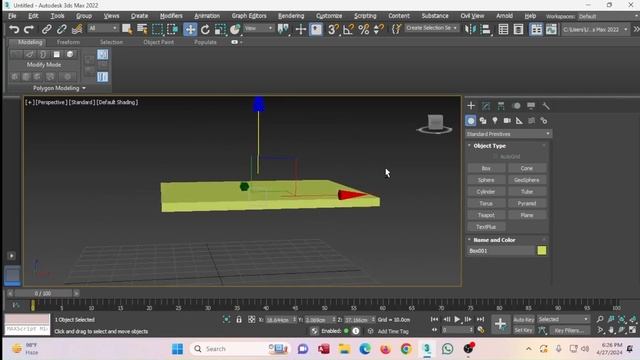Open Chrome from the Windows taskbar
640x360 pixels.
[406, 349]
